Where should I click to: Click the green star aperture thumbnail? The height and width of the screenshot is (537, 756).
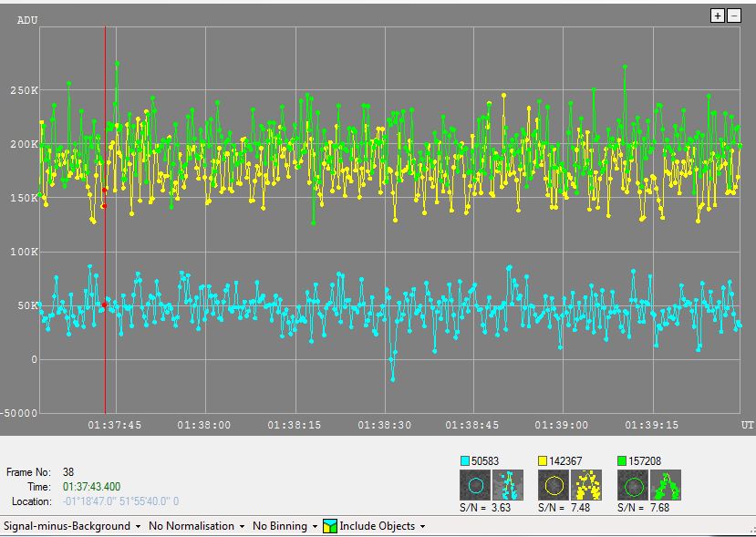click(x=631, y=484)
